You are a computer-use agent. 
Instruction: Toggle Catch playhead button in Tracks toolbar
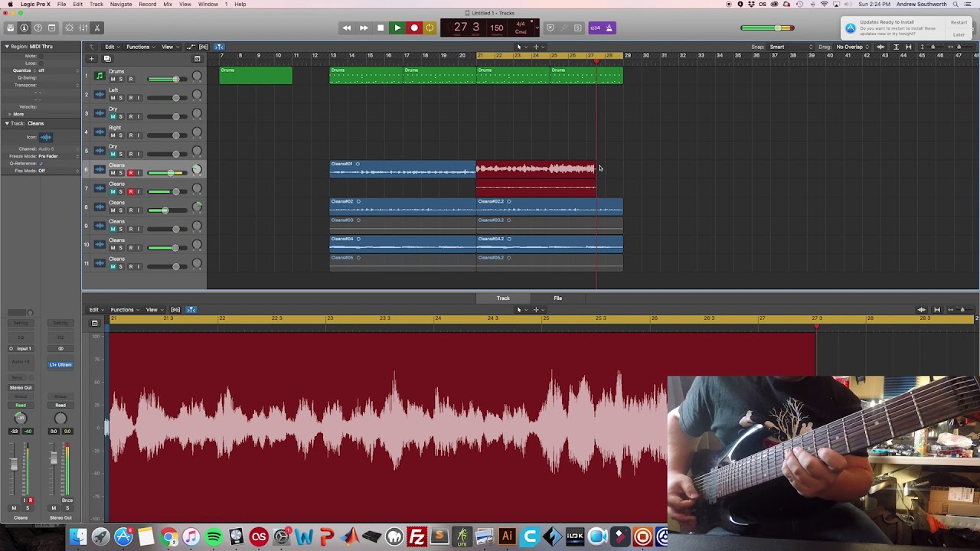(x=219, y=47)
